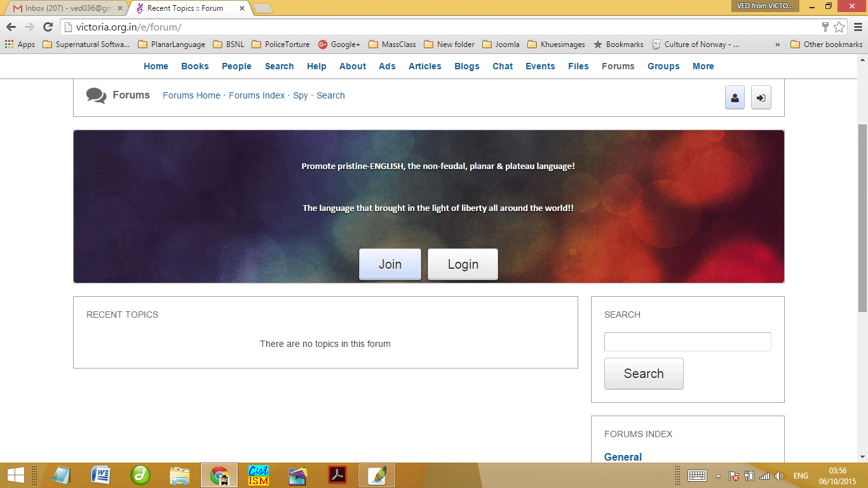The width and height of the screenshot is (868, 488).
Task: Open the Apps shortcut in bookmarks bar
Action: (20, 44)
